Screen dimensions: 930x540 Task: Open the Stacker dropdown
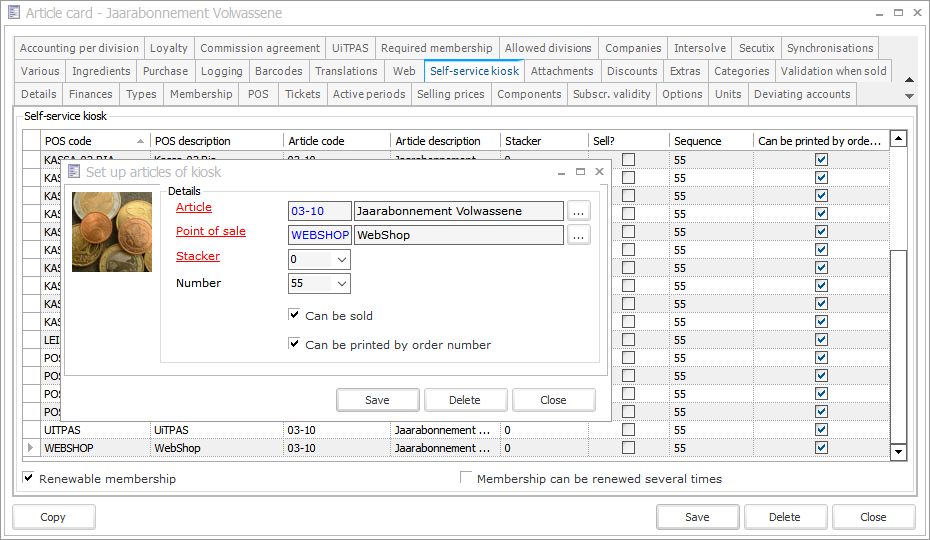point(341,260)
